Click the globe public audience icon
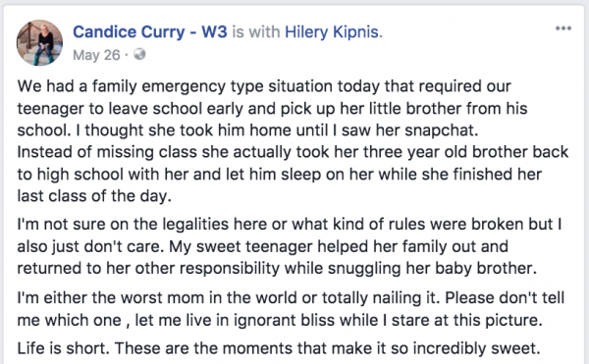589x364 pixels. point(139,54)
